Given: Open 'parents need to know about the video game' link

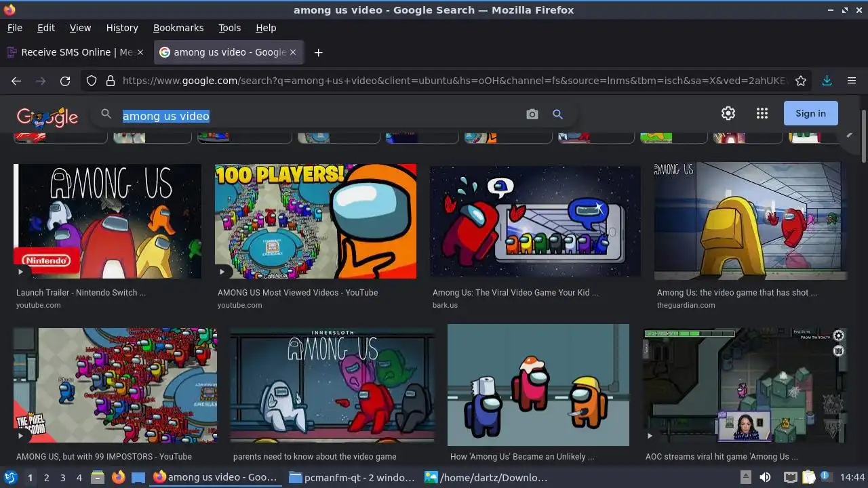Looking at the screenshot, I should (x=315, y=457).
